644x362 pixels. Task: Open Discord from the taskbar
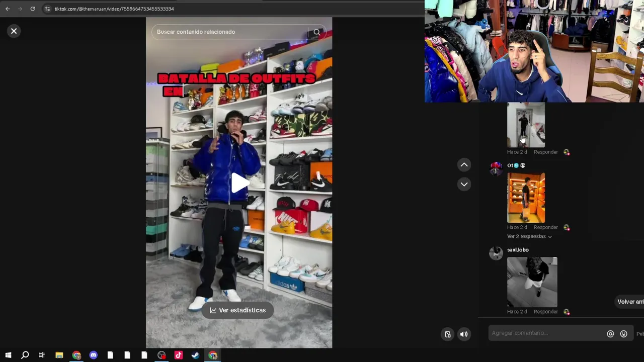pos(93,355)
